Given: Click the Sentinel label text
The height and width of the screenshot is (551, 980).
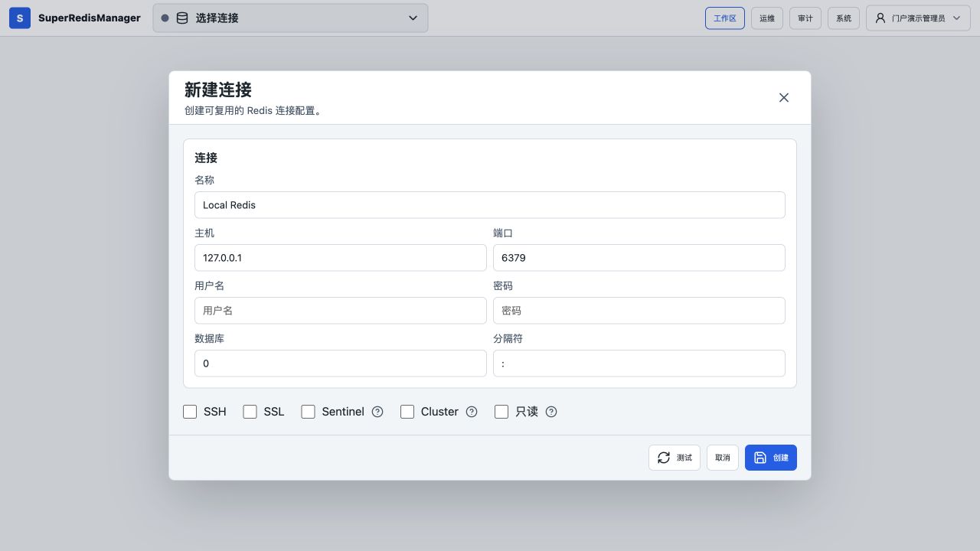Looking at the screenshot, I should 343,412.
